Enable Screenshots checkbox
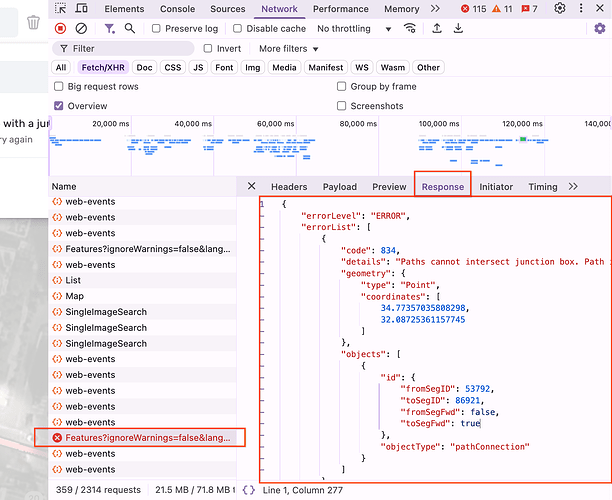 point(342,106)
